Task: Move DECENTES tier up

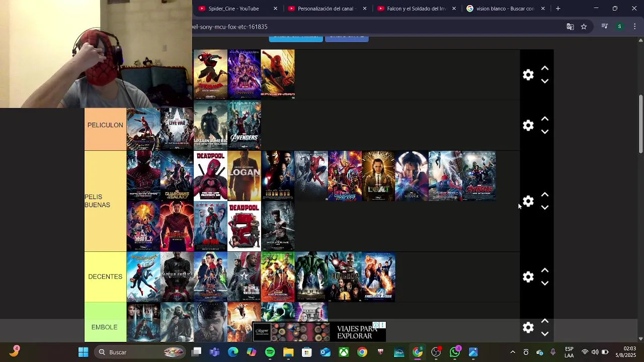Action: (545, 270)
